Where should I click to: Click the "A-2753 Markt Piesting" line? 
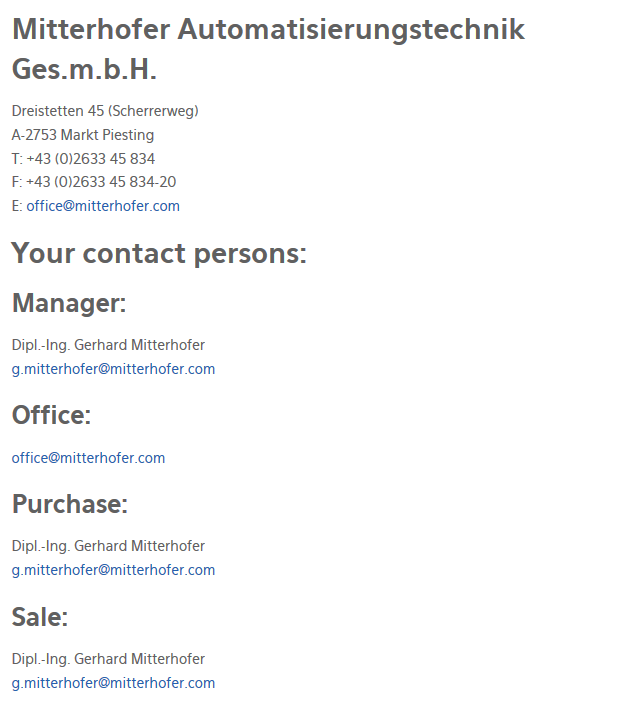click(83, 135)
